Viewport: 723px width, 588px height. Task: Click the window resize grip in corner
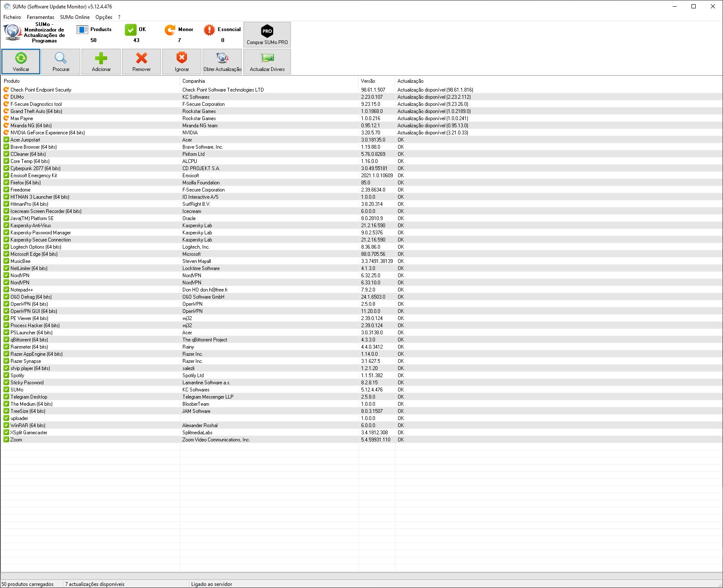coord(719,584)
